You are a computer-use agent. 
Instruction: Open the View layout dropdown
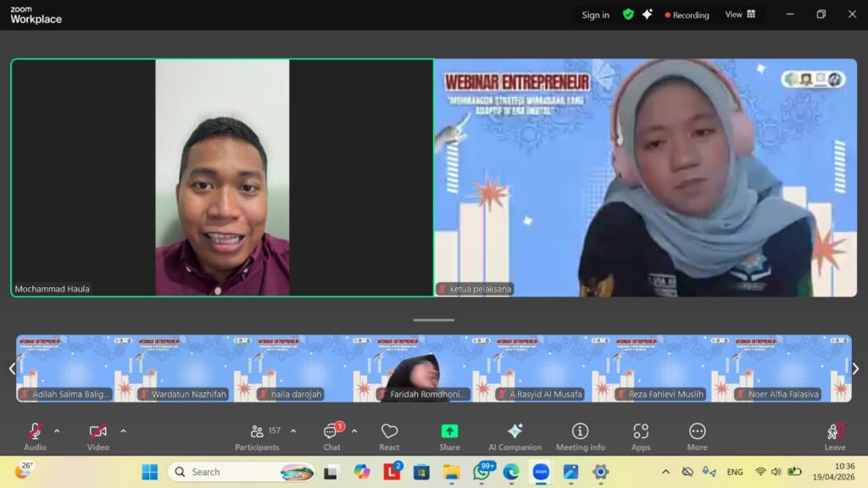[x=740, y=14]
